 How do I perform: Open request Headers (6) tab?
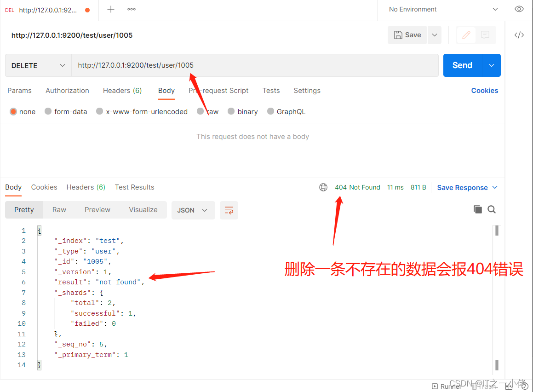[x=122, y=91]
